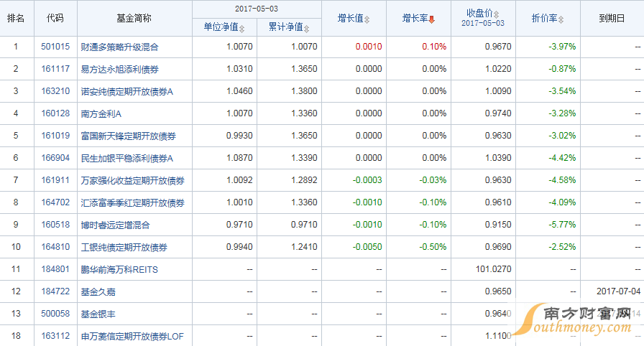Open fund 工银纯债定期开放债券
644x346 pixels.
[124, 247]
